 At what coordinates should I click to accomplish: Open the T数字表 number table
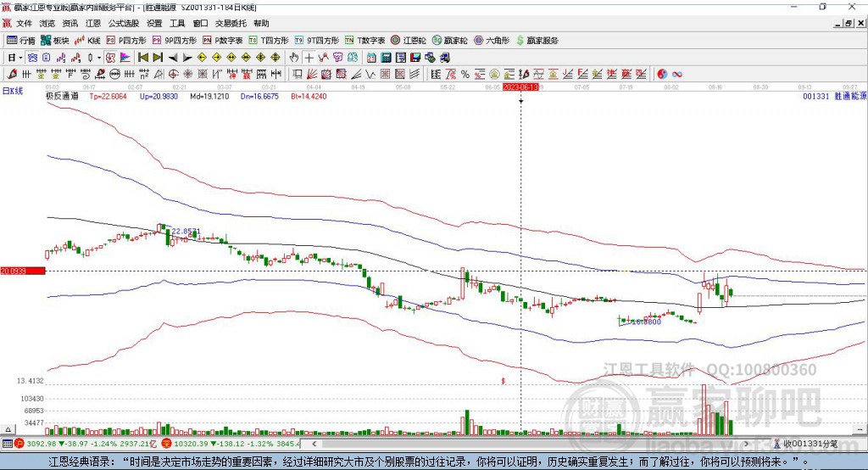364,41
